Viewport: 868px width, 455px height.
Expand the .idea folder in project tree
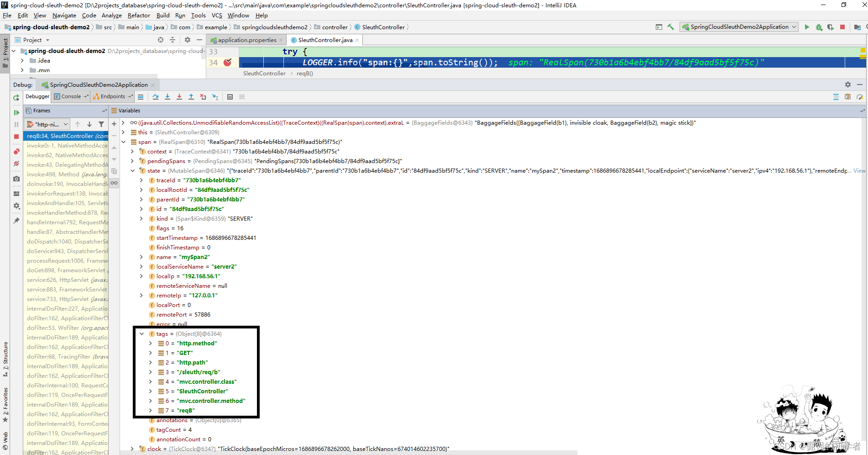(x=22, y=60)
